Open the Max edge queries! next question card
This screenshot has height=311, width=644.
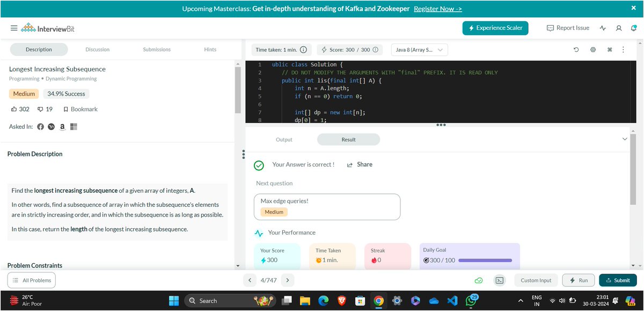[327, 207]
